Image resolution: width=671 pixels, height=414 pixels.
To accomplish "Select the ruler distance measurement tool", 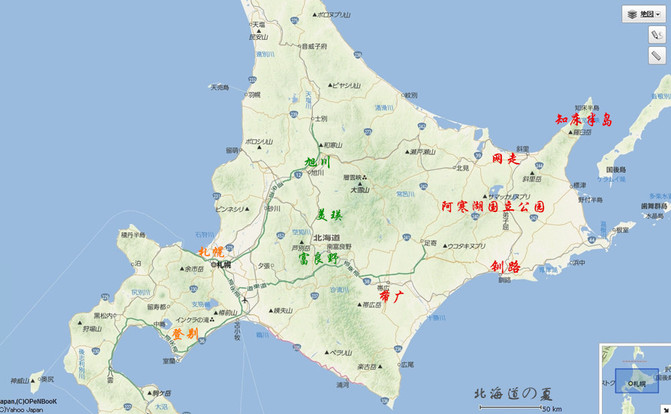I will pyautogui.click(x=656, y=56).
